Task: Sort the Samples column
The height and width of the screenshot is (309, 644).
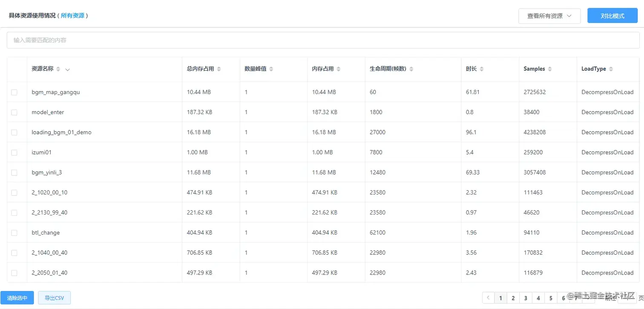Action: point(550,69)
